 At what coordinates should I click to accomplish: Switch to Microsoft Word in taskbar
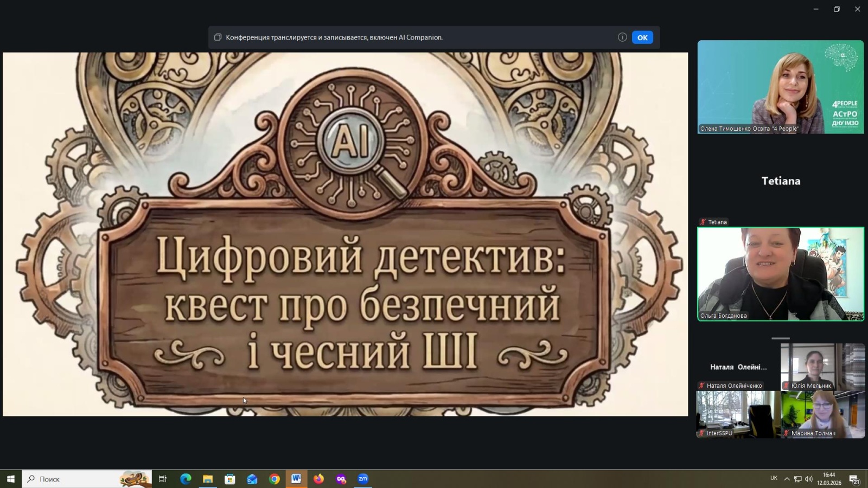point(296,479)
